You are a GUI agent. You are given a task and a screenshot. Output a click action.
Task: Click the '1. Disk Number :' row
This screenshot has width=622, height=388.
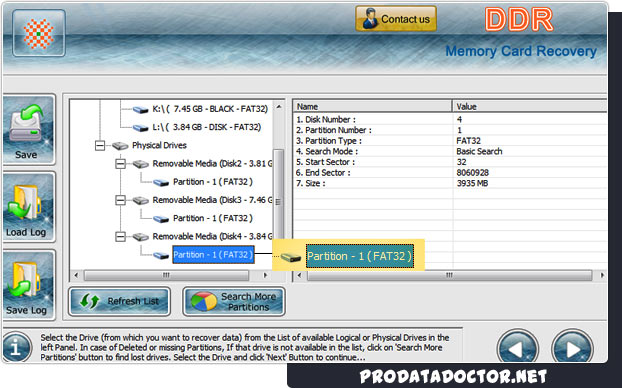(x=450, y=119)
